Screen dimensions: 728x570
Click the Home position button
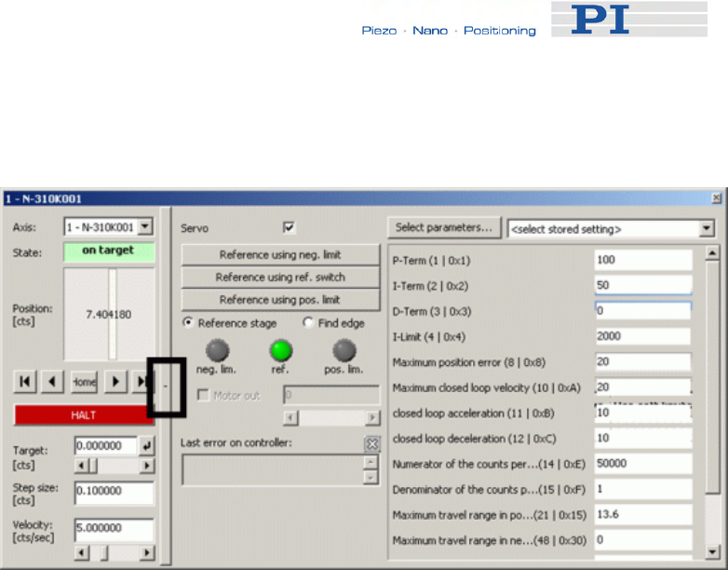click(x=84, y=382)
